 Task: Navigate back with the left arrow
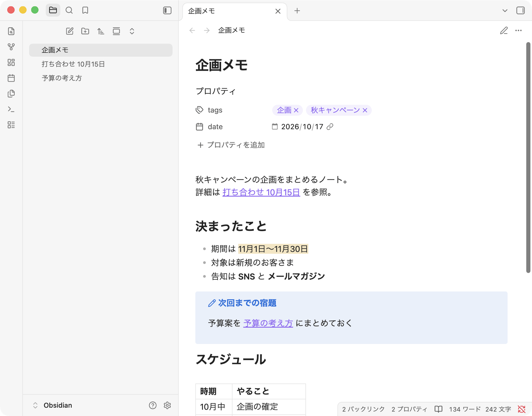[192, 30]
